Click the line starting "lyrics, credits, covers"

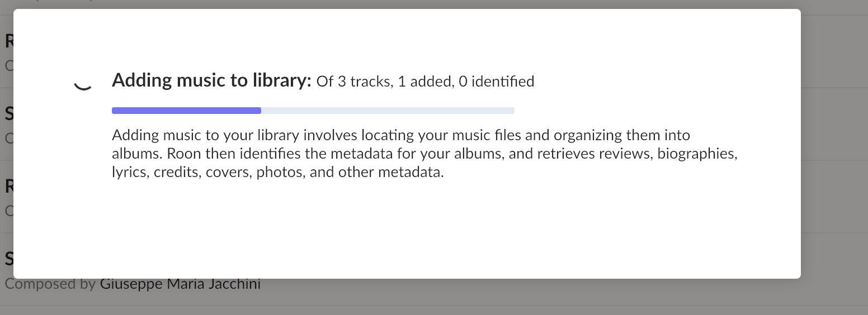pyautogui.click(x=277, y=172)
